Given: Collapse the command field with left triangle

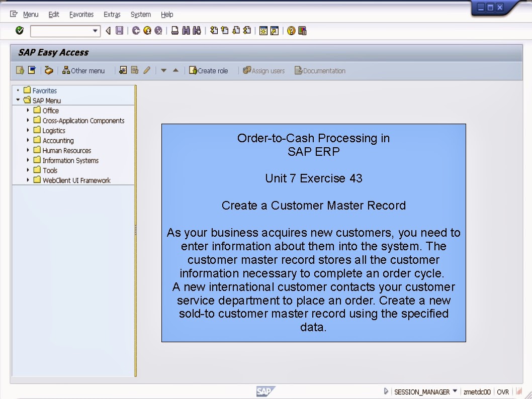Looking at the screenshot, I should [x=108, y=31].
